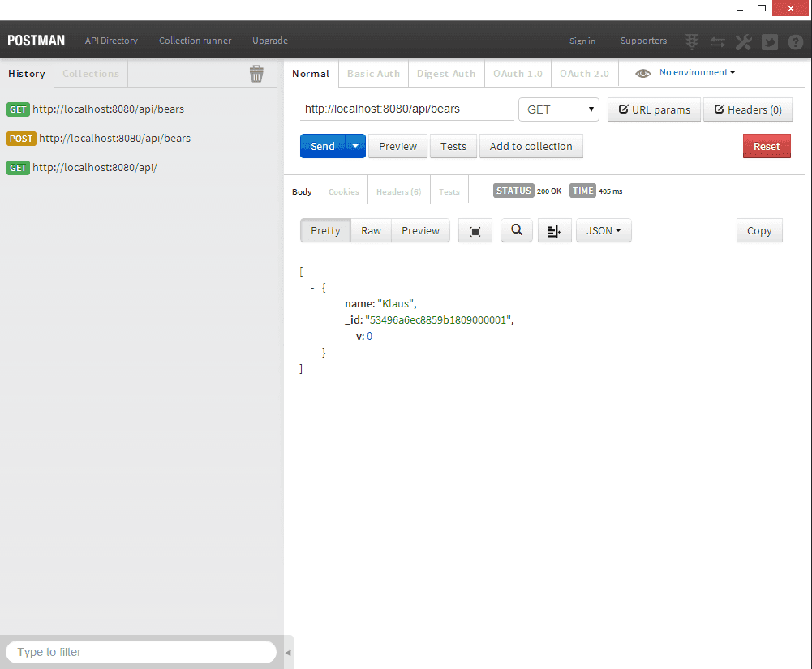Image resolution: width=812 pixels, height=669 pixels.
Task: Click the Type to filter input field
Action: click(x=138, y=652)
